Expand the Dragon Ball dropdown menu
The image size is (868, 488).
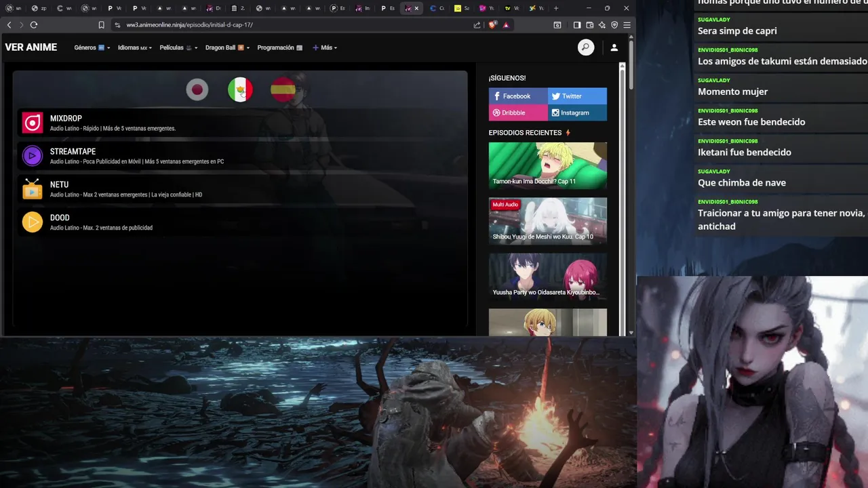point(227,47)
